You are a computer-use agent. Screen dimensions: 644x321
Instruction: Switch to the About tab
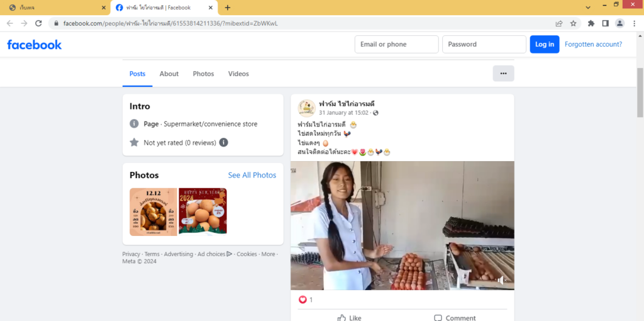pos(169,74)
